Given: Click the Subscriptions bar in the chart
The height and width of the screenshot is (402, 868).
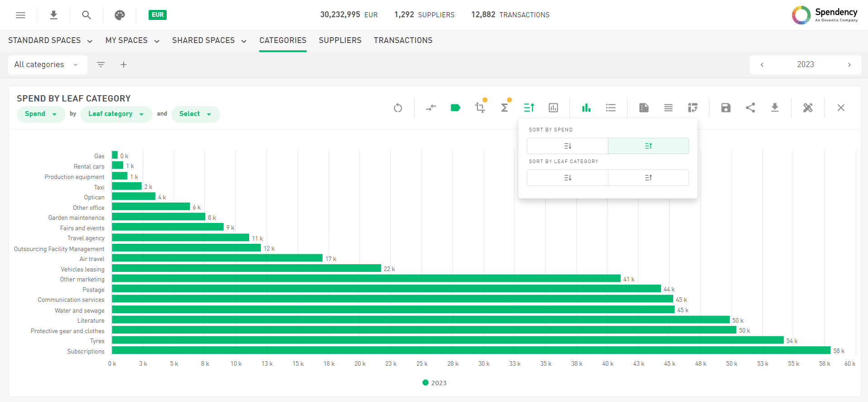Looking at the screenshot, I should 471,350.
